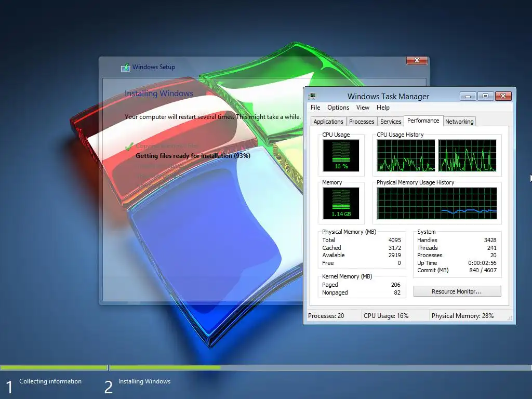Click the Resource Monitor button
Viewport: 532px width, 399px height.
[457, 291]
